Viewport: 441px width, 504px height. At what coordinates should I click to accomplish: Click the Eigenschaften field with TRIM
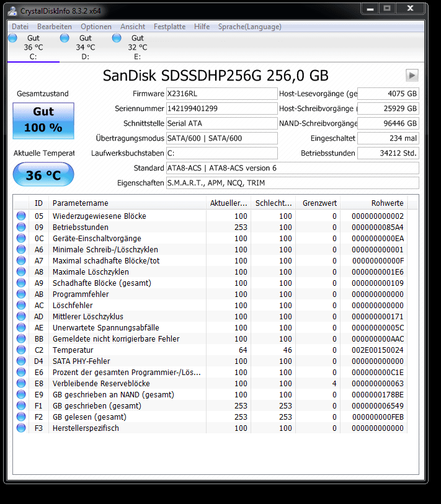pyautogui.click(x=292, y=183)
